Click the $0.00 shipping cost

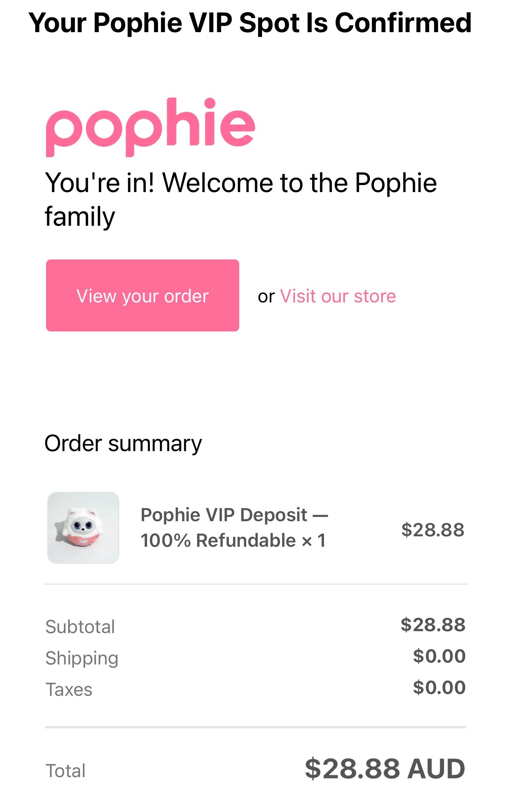click(440, 656)
